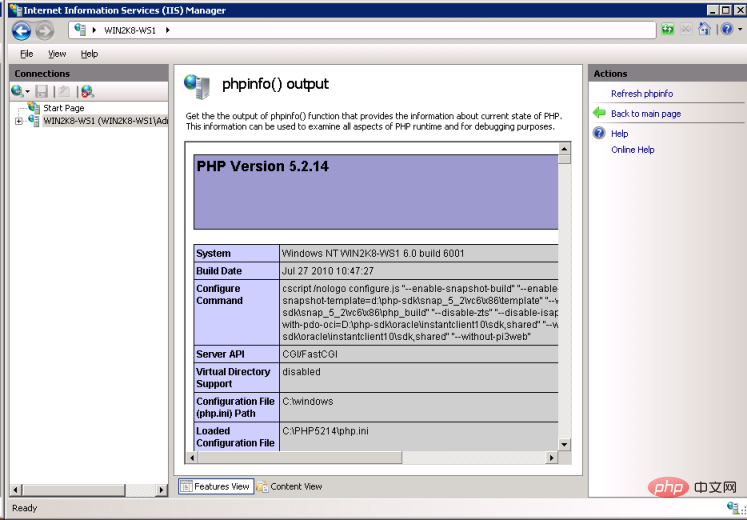Click phpinfo horizontal scrollbar right arrow
This screenshot has height=520, width=747.
pos(552,458)
